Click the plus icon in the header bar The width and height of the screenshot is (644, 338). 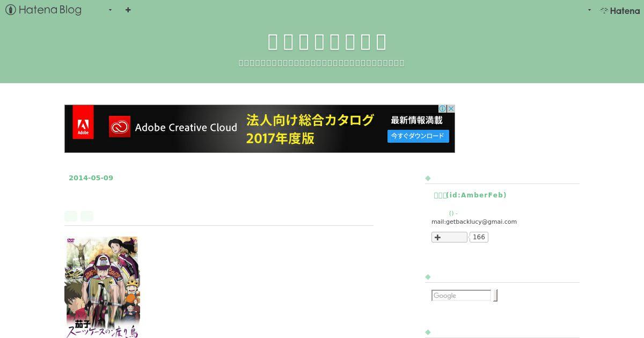click(128, 10)
